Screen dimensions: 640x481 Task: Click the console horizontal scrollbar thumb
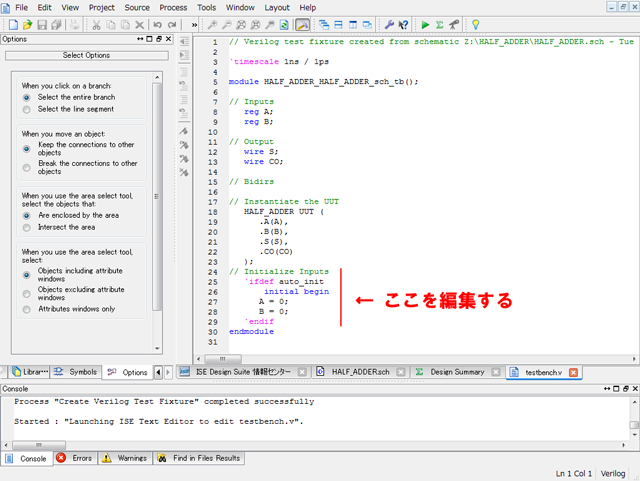pos(39,445)
